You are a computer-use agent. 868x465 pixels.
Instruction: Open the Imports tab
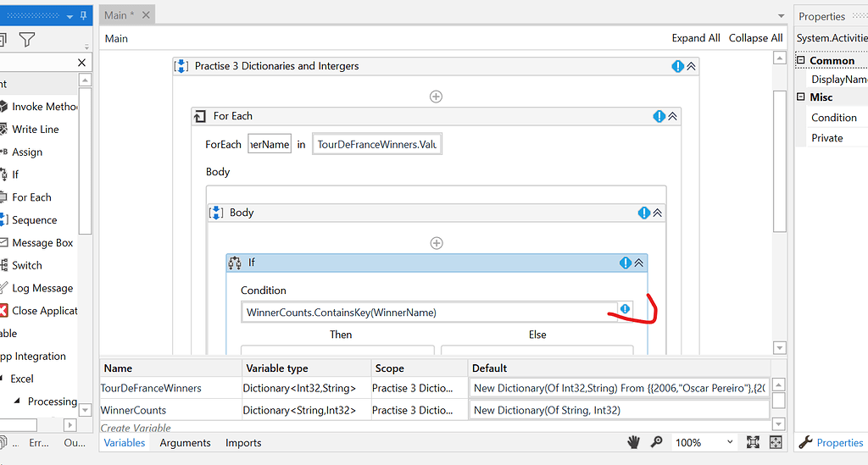click(243, 442)
